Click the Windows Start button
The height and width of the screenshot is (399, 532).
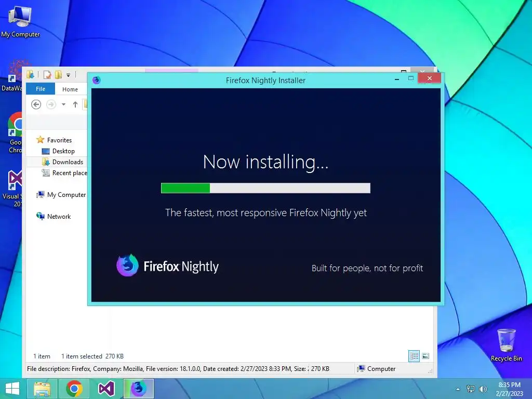pyautogui.click(x=12, y=389)
